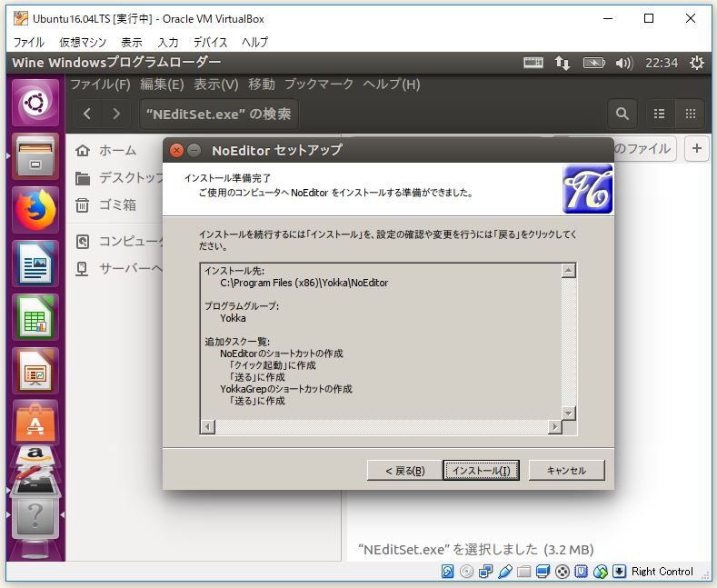Click VirtualBox CPU status icon
This screenshot has height=588, width=717.
[x=581, y=571]
